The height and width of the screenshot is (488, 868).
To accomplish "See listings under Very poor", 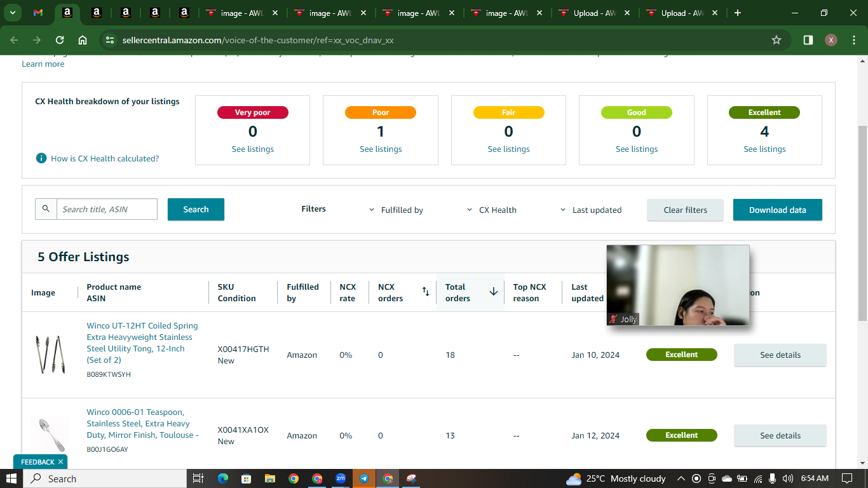I will [x=253, y=149].
